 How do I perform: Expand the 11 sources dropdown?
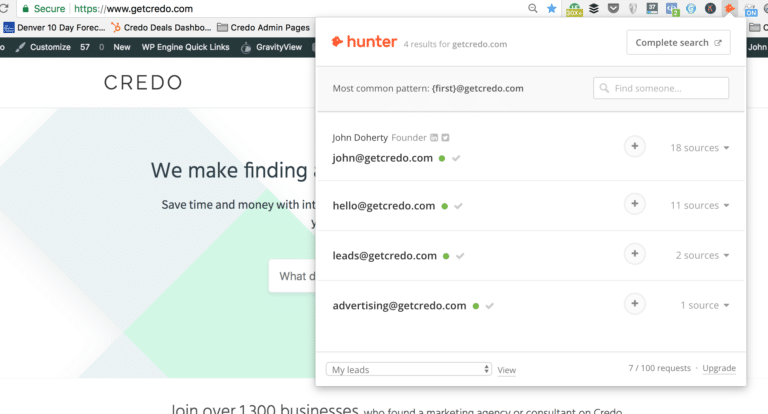point(700,205)
